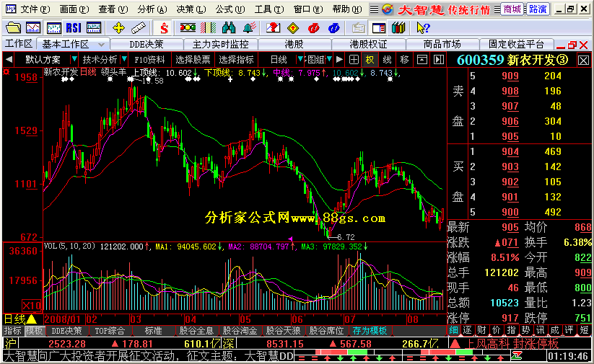Select the TOP综合 bottom template tab
The width and height of the screenshot is (594, 364).
click(x=110, y=331)
